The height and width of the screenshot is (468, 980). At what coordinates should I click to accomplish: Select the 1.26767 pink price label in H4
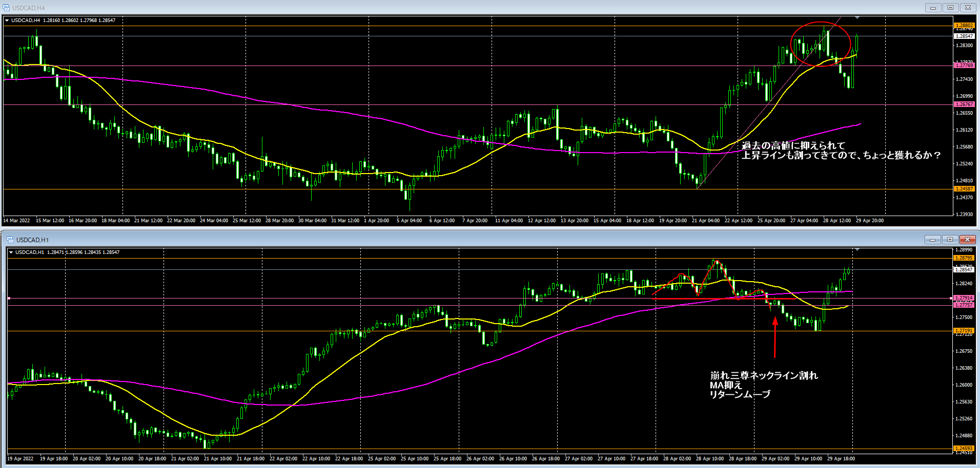tap(964, 104)
